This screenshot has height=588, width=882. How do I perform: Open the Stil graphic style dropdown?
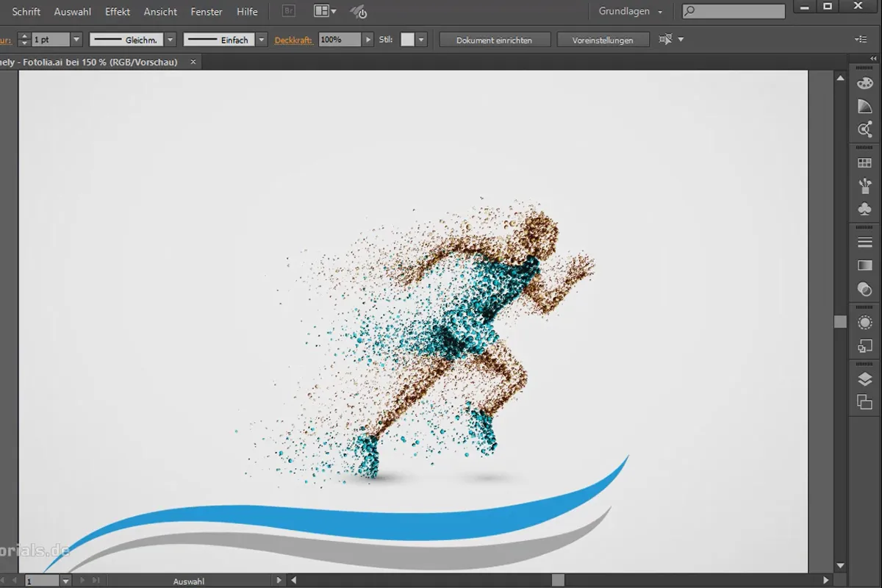(422, 40)
